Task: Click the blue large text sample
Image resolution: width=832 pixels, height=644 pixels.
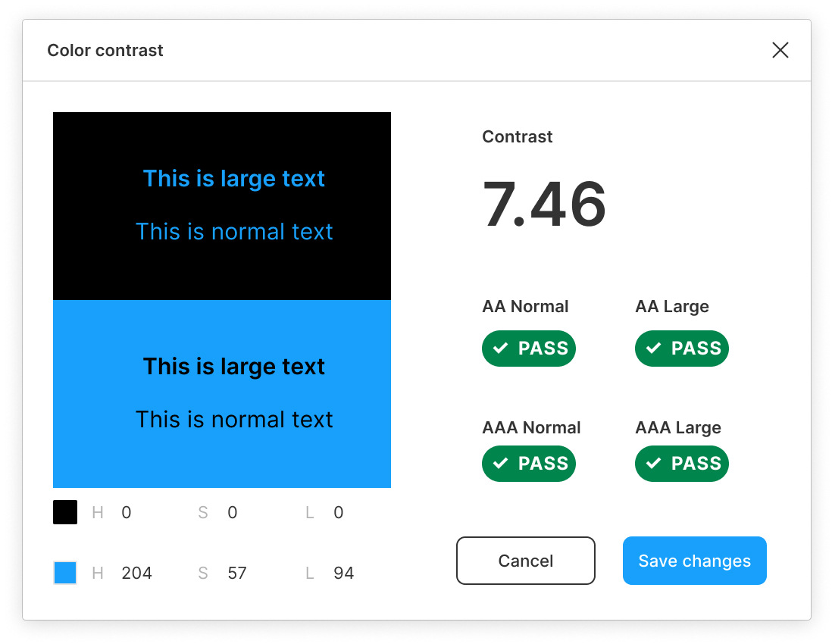Action: pyautogui.click(x=234, y=179)
